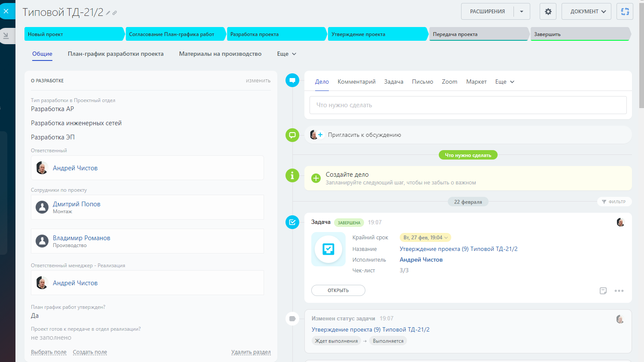
Task: Click the pencil icon beside the title
Action: (x=108, y=13)
